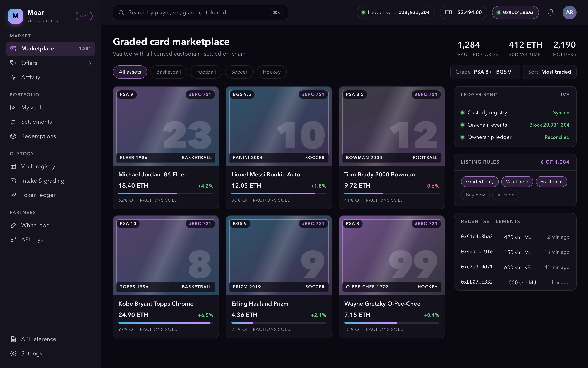Toggle the Vault held rule chip
Screen dimensions: 588x368
click(517, 182)
